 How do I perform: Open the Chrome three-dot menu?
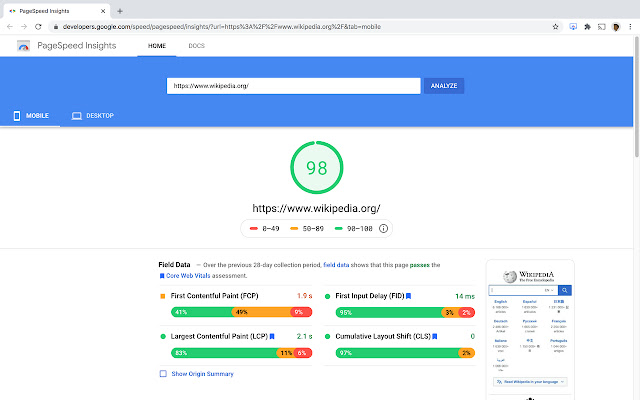pyautogui.click(x=630, y=27)
